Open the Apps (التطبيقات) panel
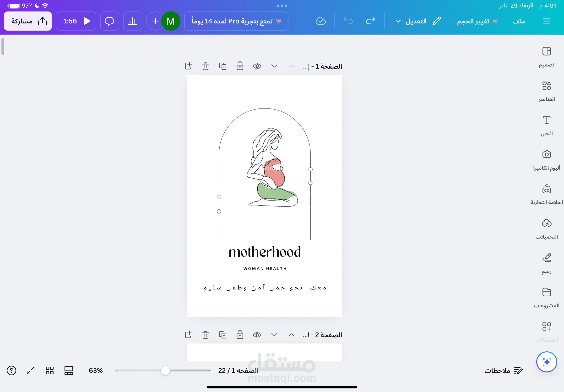The height and width of the screenshot is (392, 564). pyautogui.click(x=547, y=332)
